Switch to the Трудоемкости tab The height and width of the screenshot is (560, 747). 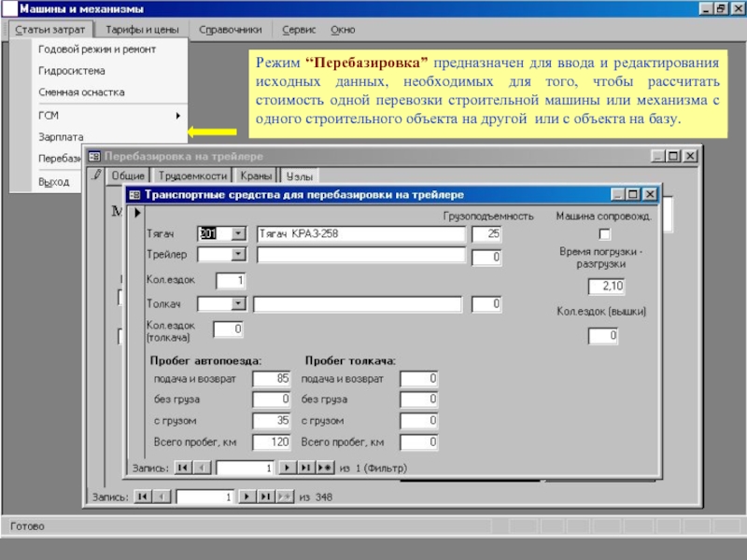coord(192,175)
